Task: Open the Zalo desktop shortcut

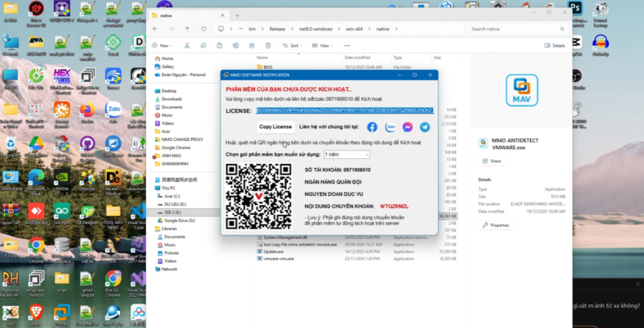Action: 113,112
